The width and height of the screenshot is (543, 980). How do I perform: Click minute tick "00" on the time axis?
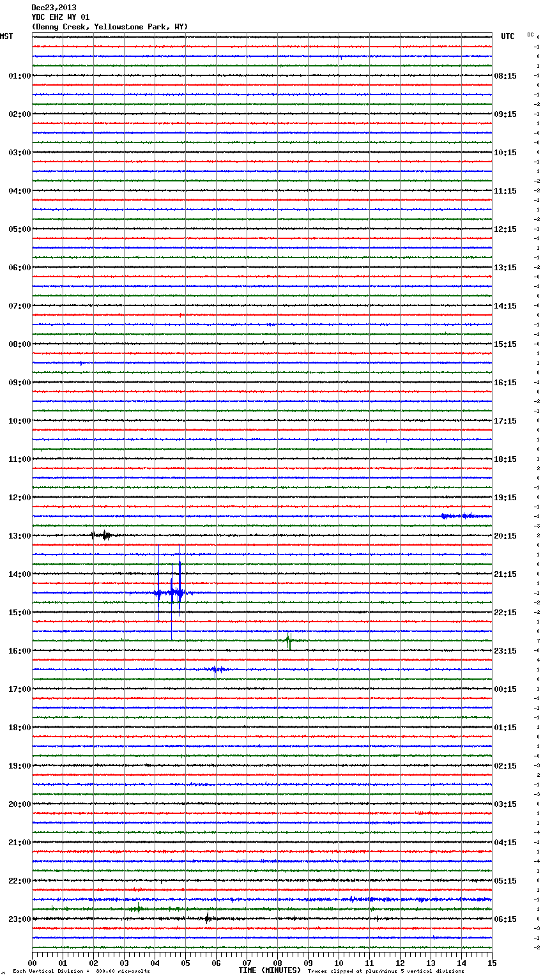(32, 963)
